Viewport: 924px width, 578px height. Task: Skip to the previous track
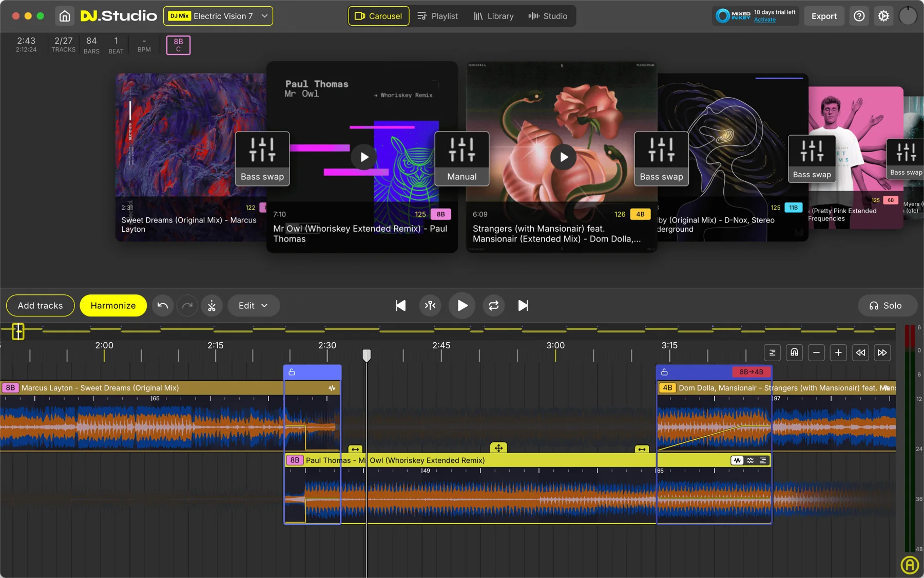400,306
